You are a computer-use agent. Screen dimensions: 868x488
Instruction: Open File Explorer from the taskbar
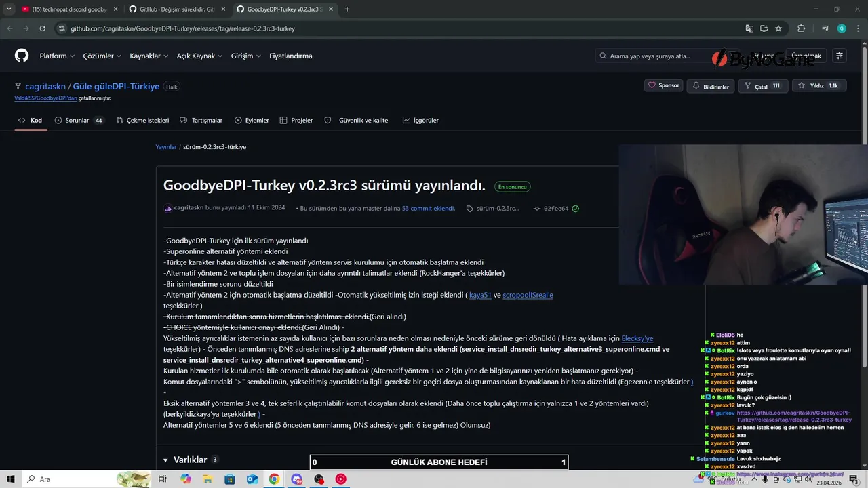click(208, 479)
